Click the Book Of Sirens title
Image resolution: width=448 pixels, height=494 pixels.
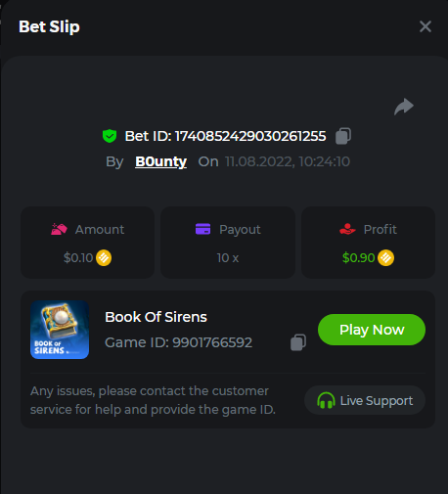[x=156, y=317]
